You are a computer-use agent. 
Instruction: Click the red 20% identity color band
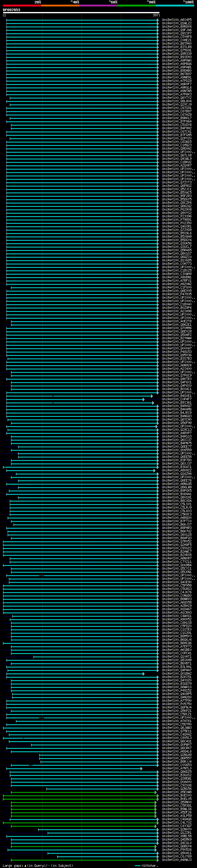pyautogui.click(x=22, y=6)
